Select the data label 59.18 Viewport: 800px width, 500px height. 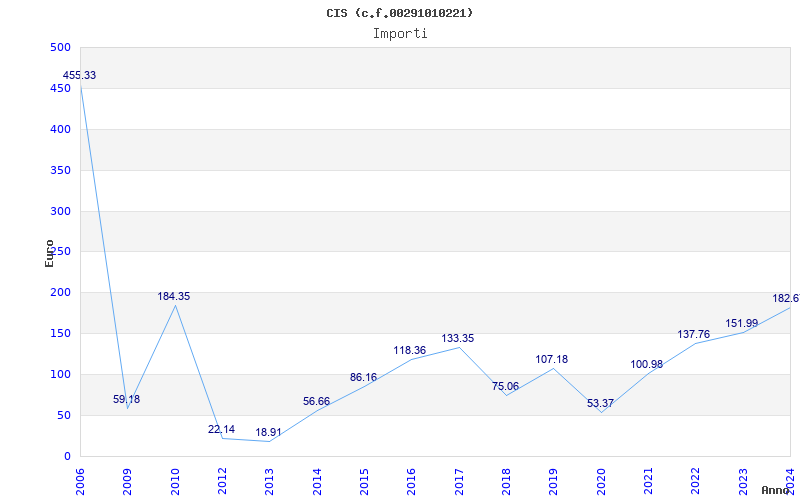[x=127, y=399]
